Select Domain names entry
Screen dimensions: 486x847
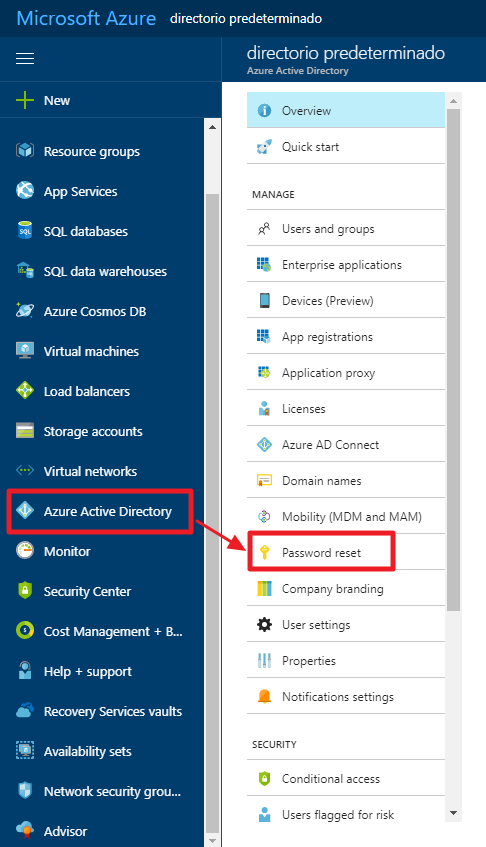346,480
